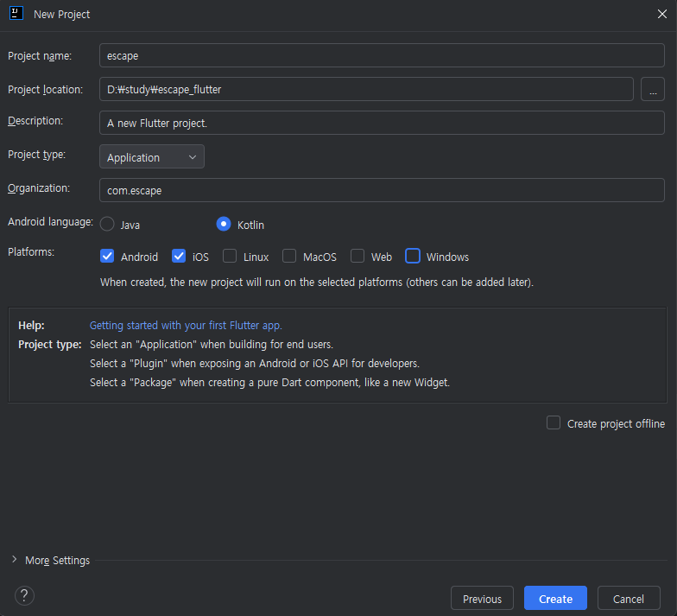Click the 'Select a "Plugin"' help line

255,363
